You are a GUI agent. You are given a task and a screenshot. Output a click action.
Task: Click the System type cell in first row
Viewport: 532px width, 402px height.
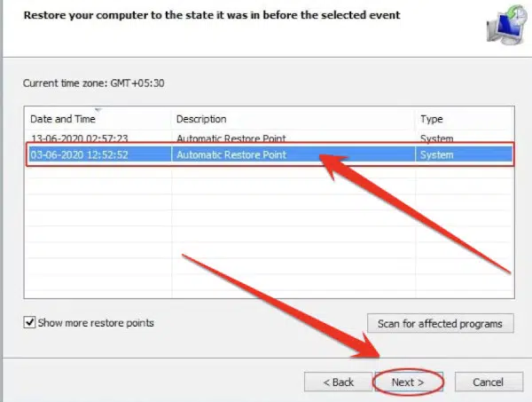[x=436, y=138]
